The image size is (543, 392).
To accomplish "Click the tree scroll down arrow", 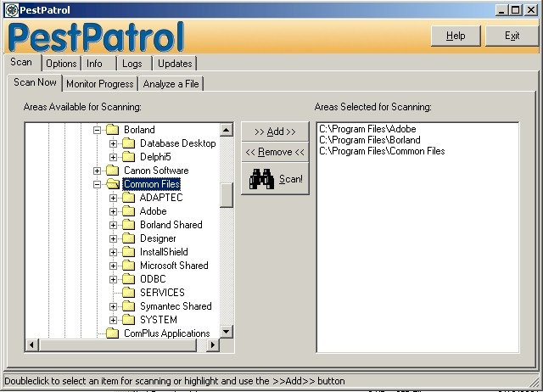I will point(227,332).
